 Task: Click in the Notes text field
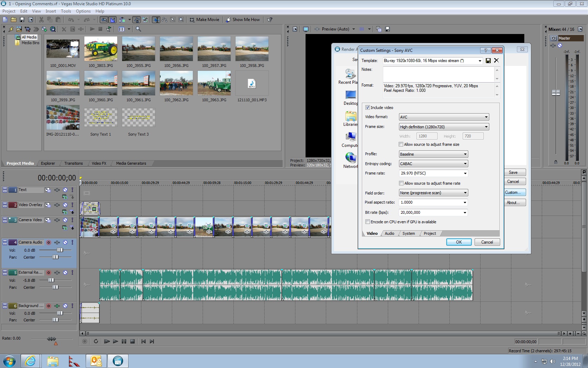pos(439,74)
